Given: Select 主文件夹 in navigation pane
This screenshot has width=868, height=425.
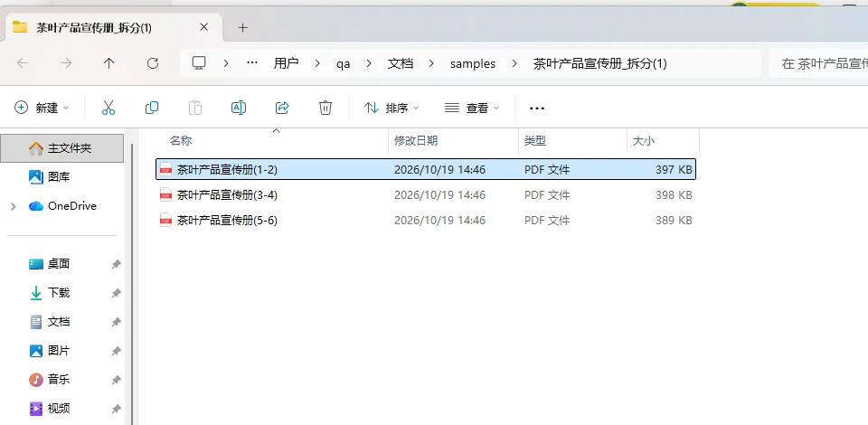Looking at the screenshot, I should [62, 148].
